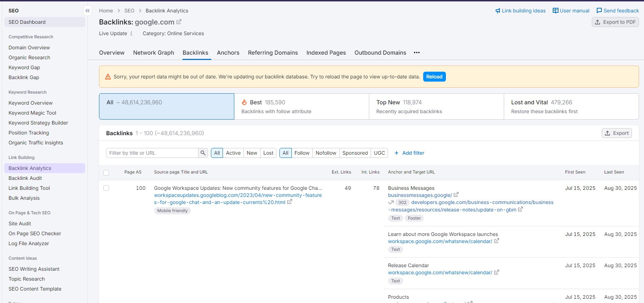The height and width of the screenshot is (303, 644).
Task: Click the magnifier search icon in filter
Action: tap(203, 153)
